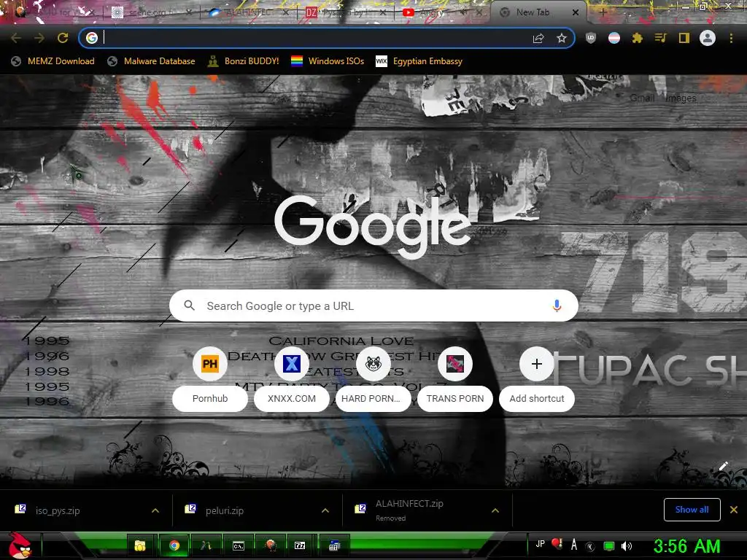Open the XNXX.COM shortcut tile
This screenshot has height=560, width=747.
(292, 379)
